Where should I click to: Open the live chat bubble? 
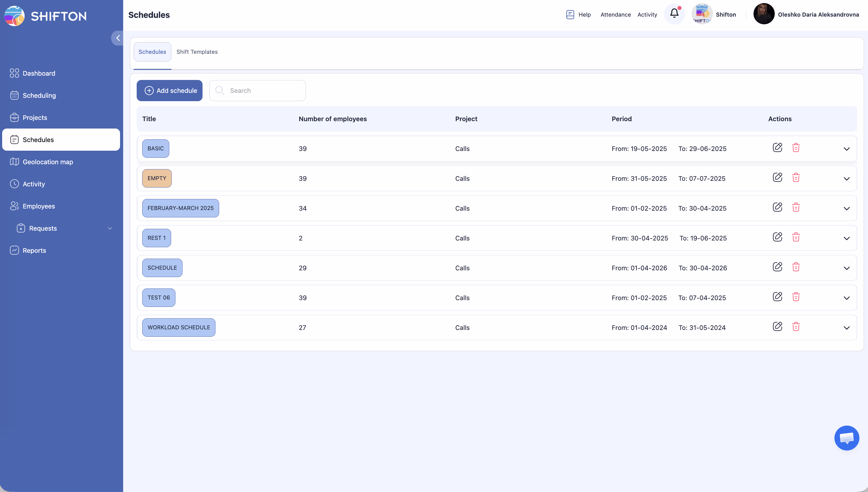coord(846,438)
